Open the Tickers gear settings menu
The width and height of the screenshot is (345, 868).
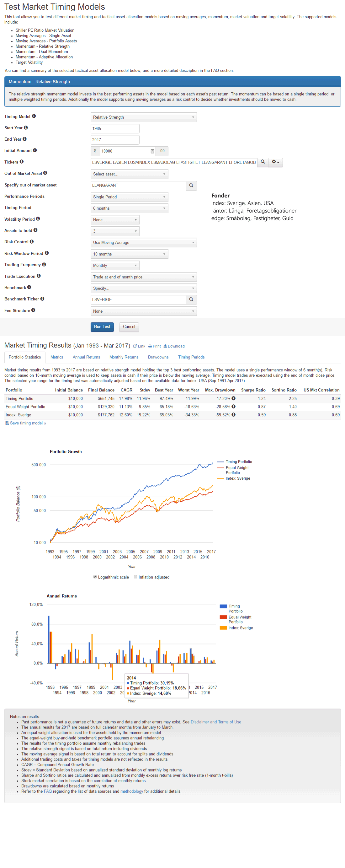coord(275,162)
